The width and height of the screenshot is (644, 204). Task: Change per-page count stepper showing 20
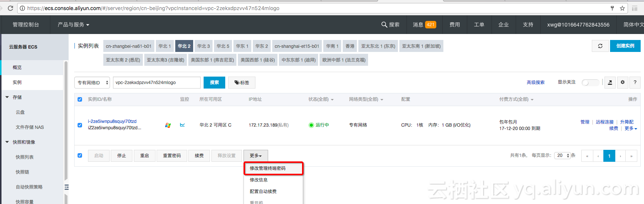pyautogui.click(x=562, y=155)
